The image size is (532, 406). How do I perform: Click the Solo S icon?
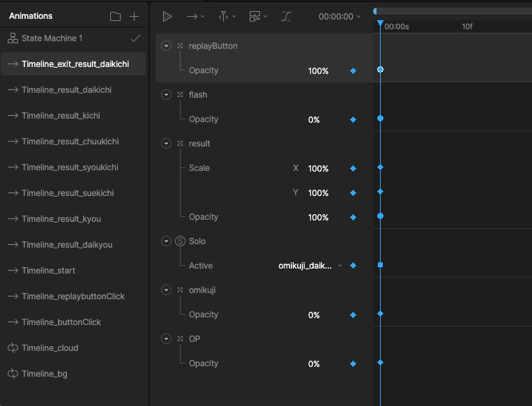180,241
